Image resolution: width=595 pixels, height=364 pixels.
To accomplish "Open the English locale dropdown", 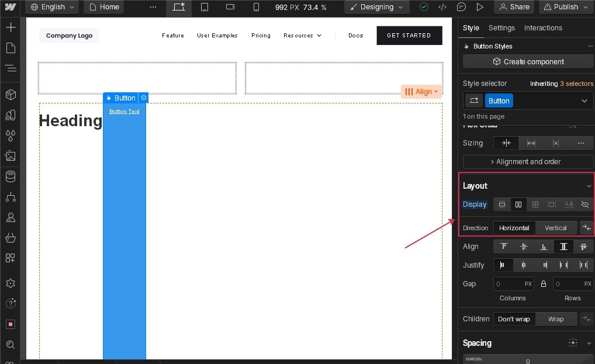I will [51, 7].
